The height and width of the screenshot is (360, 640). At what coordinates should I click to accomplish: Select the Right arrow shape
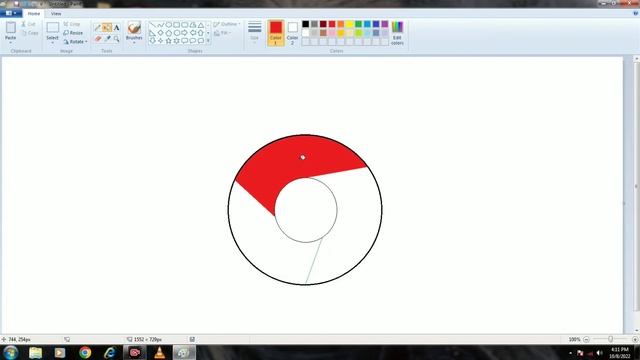pos(184,33)
